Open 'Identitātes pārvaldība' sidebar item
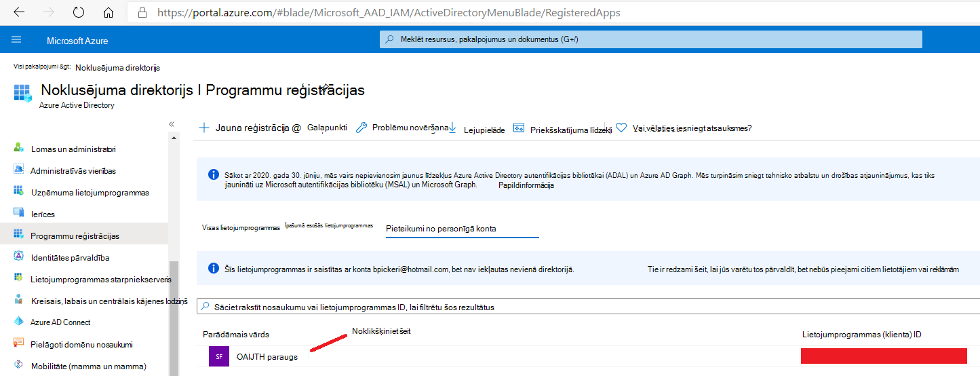This screenshot has height=376, width=980. click(70, 257)
